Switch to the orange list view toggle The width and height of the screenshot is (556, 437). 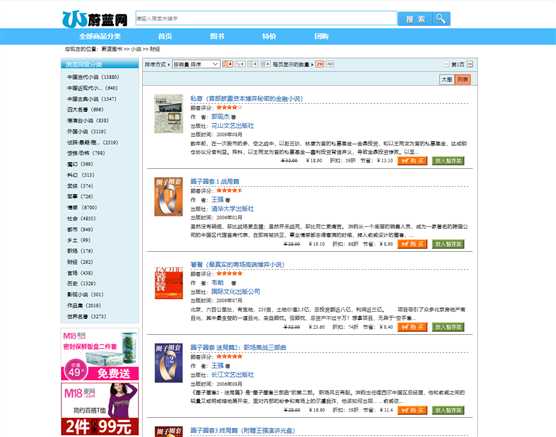point(463,79)
